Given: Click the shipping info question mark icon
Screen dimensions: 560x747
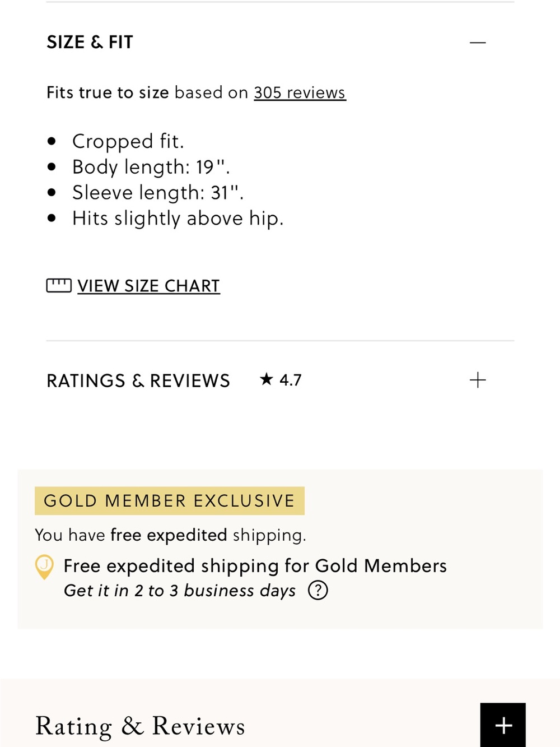Looking at the screenshot, I should [x=318, y=590].
